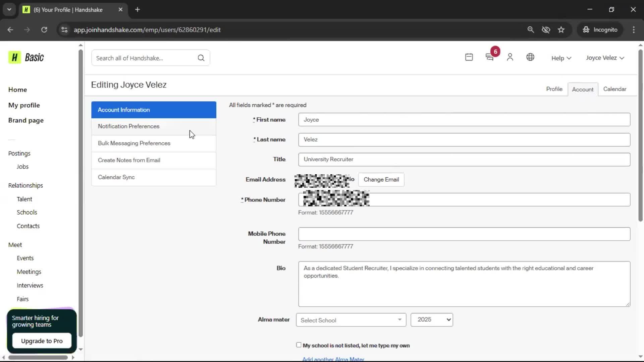Click the globe language icon
The image size is (644, 362).
point(530,57)
